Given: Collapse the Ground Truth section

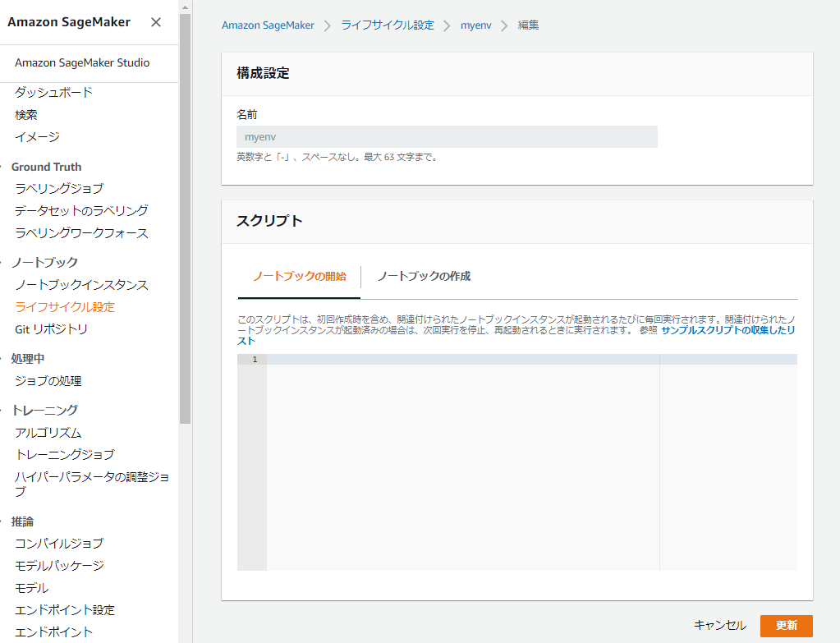Looking at the screenshot, I should pyautogui.click(x=46, y=167).
